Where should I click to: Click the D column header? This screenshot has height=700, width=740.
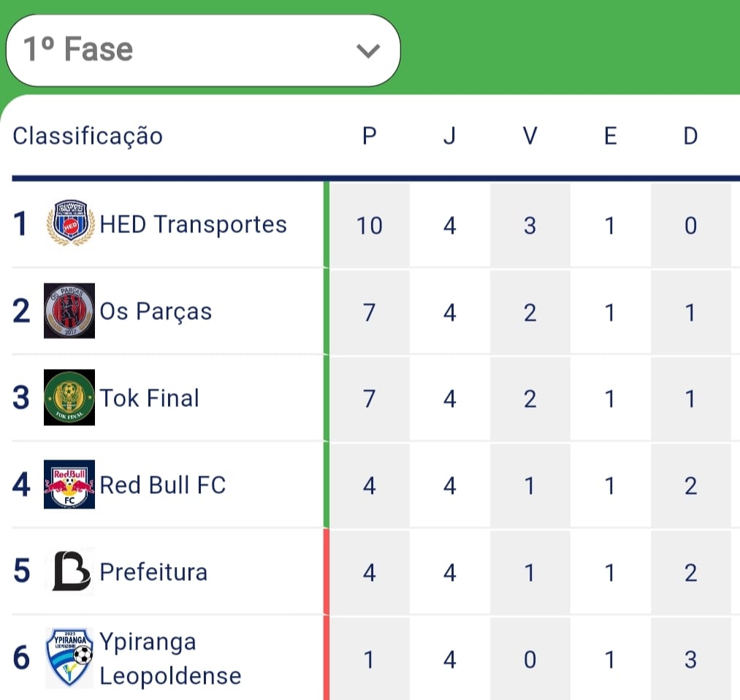tap(690, 135)
